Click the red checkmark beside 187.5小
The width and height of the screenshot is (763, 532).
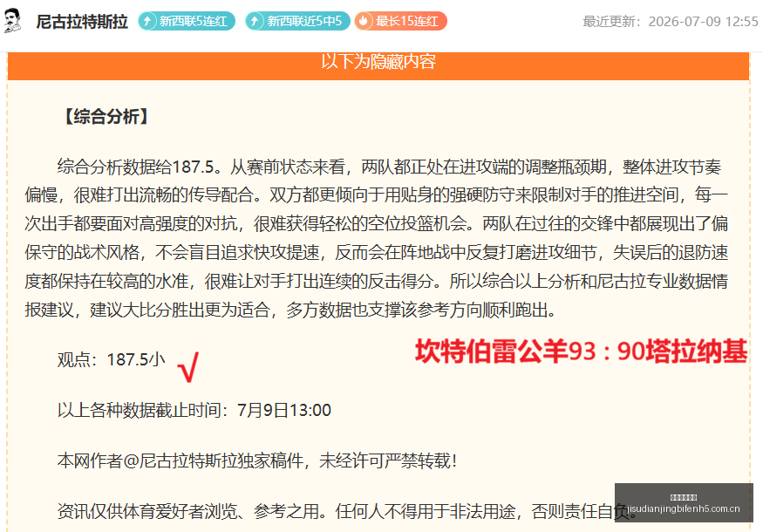[x=188, y=367]
